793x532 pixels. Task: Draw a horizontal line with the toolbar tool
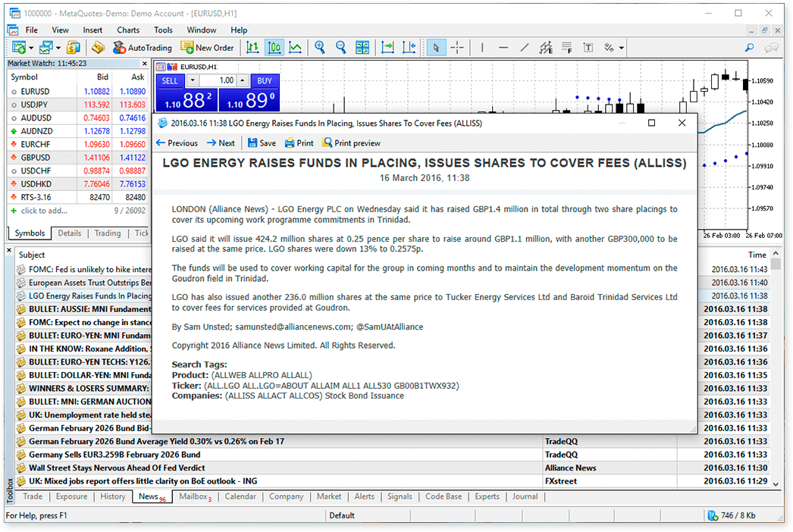503,48
